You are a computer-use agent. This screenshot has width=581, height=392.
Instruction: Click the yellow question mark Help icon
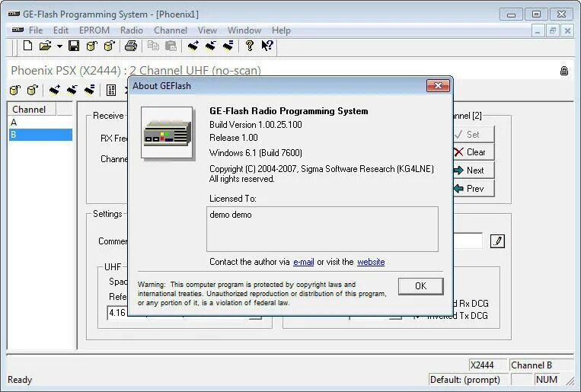[250, 46]
